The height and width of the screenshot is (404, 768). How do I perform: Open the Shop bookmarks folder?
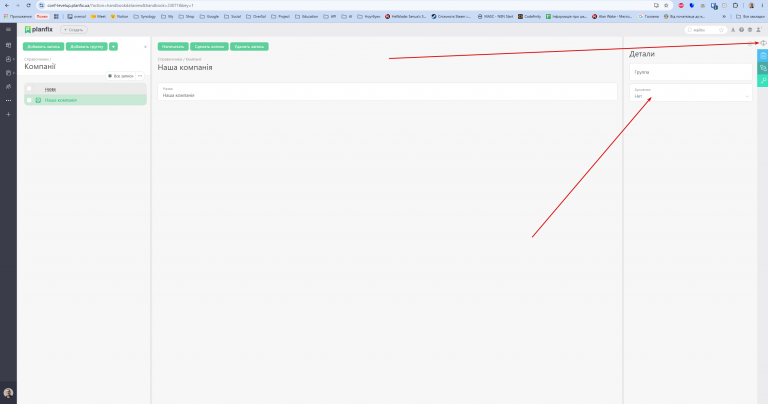click(187, 16)
